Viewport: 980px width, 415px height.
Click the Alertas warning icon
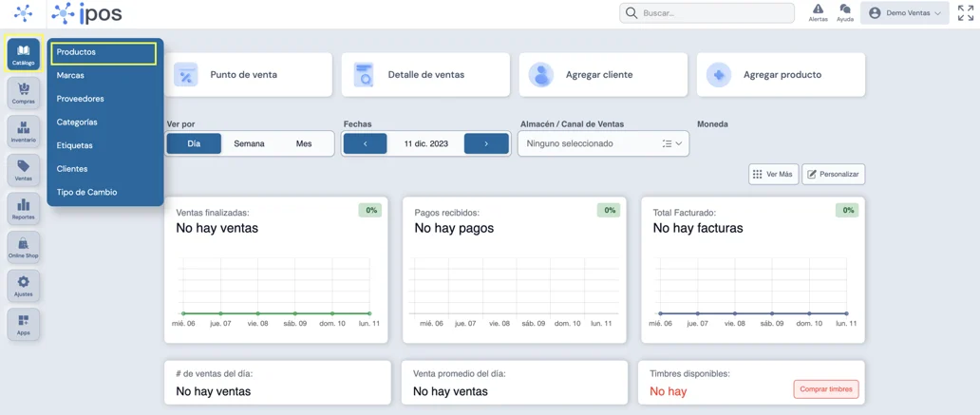[x=819, y=9]
